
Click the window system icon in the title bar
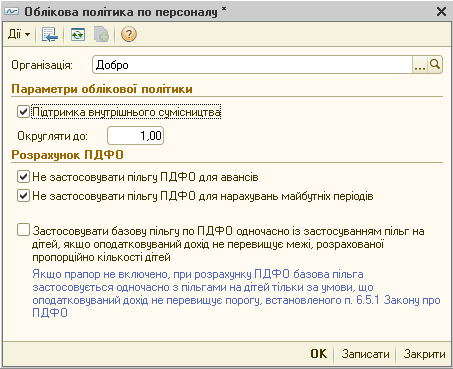[x=11, y=12]
